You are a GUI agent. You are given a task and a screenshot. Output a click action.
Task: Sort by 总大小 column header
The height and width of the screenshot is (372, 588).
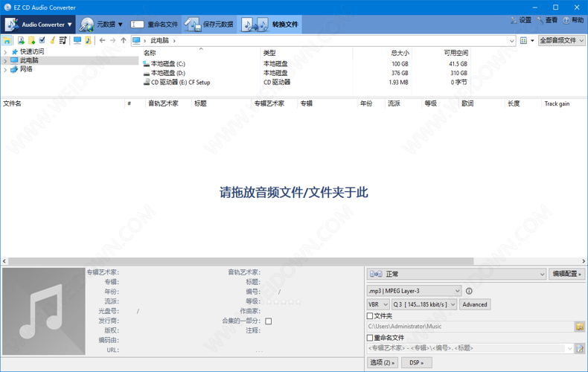coord(400,53)
